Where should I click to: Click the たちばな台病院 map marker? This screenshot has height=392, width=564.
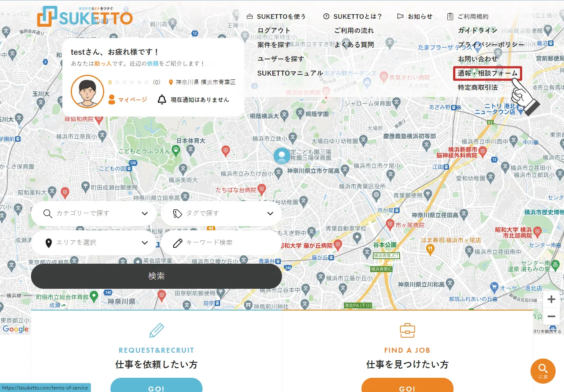[x=261, y=189]
